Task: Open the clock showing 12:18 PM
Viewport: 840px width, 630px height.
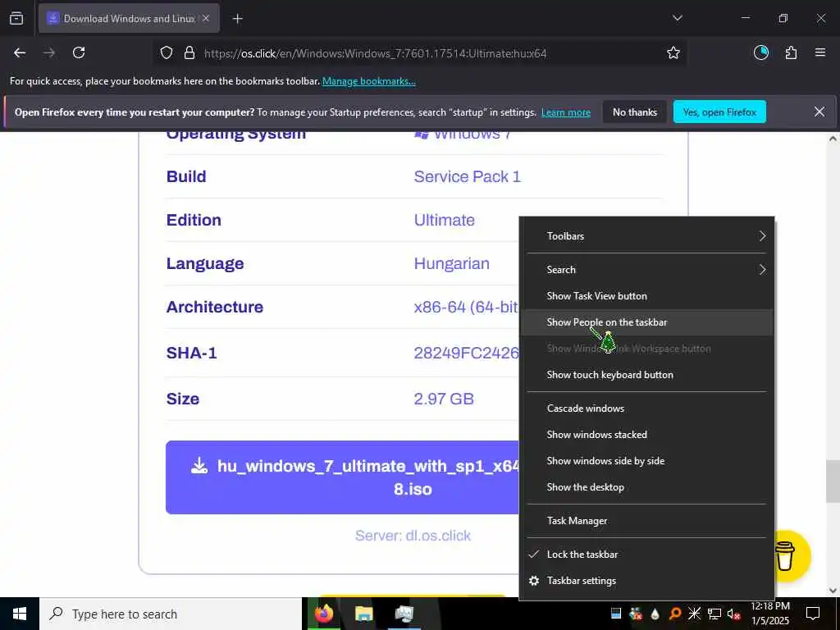Action: [x=770, y=614]
